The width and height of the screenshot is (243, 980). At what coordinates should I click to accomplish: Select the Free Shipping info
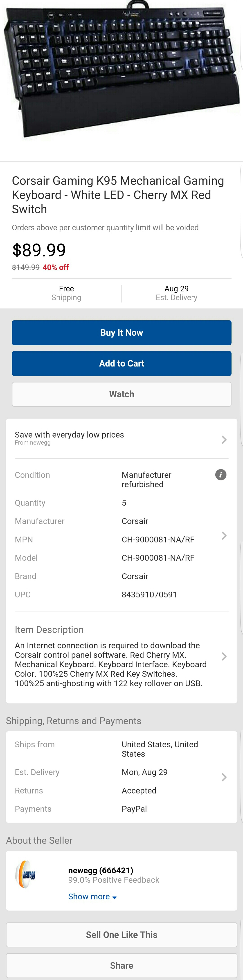click(x=66, y=293)
